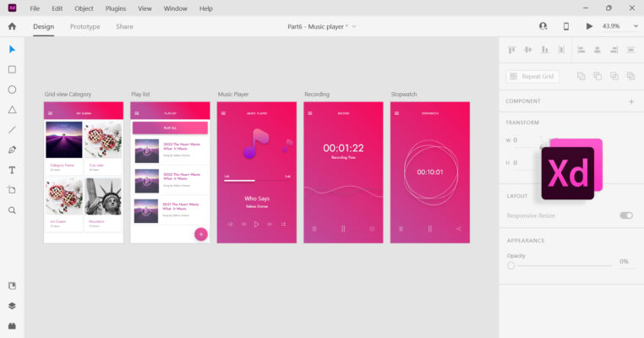
Task: Distribute vertically icon
Action: click(x=561, y=50)
